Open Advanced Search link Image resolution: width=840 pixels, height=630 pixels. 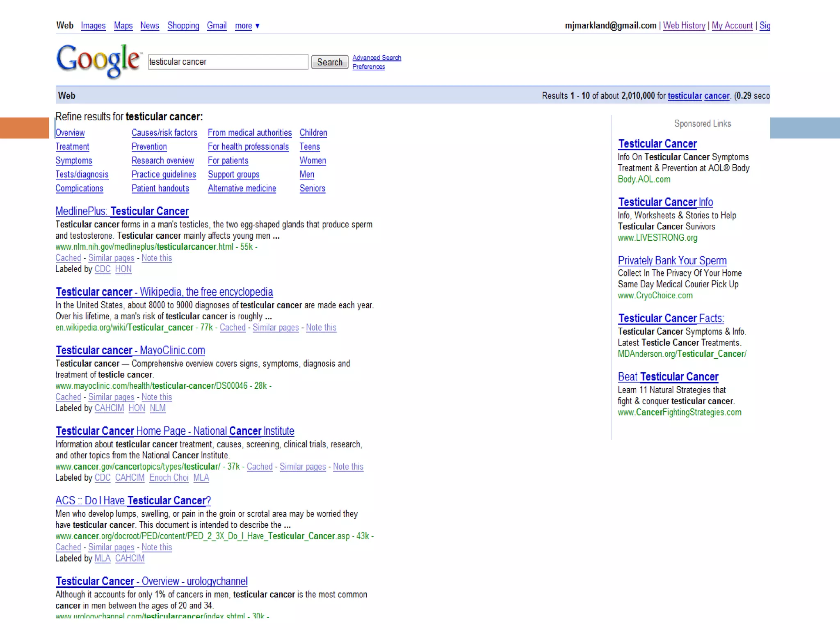[377, 58]
